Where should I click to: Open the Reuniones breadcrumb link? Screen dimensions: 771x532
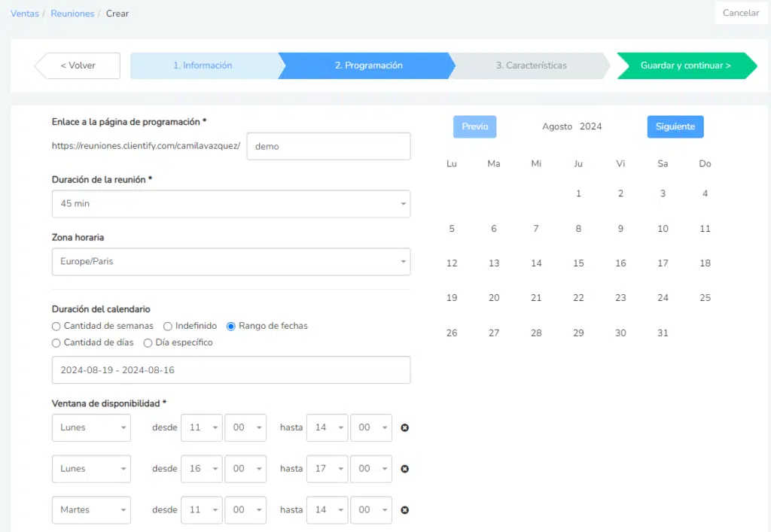click(72, 14)
